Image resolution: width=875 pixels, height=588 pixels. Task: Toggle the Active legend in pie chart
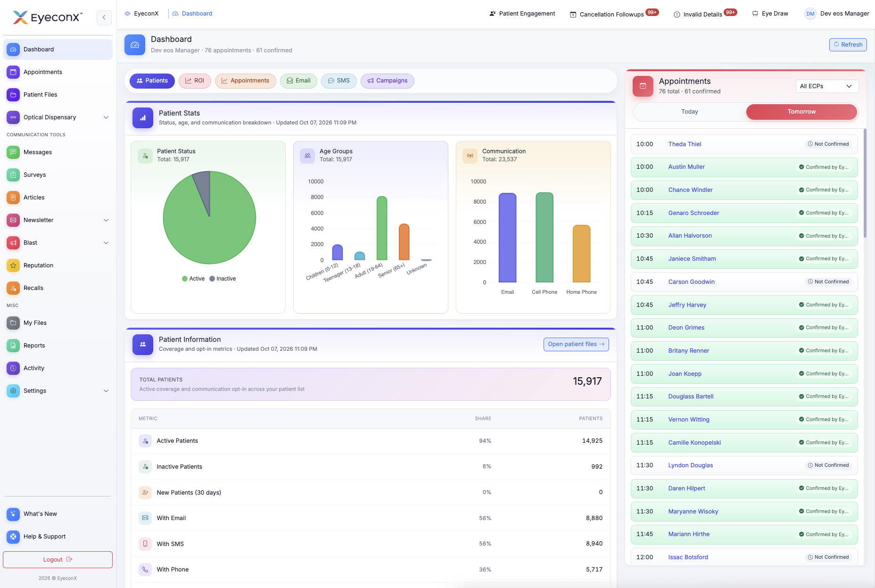coord(193,279)
